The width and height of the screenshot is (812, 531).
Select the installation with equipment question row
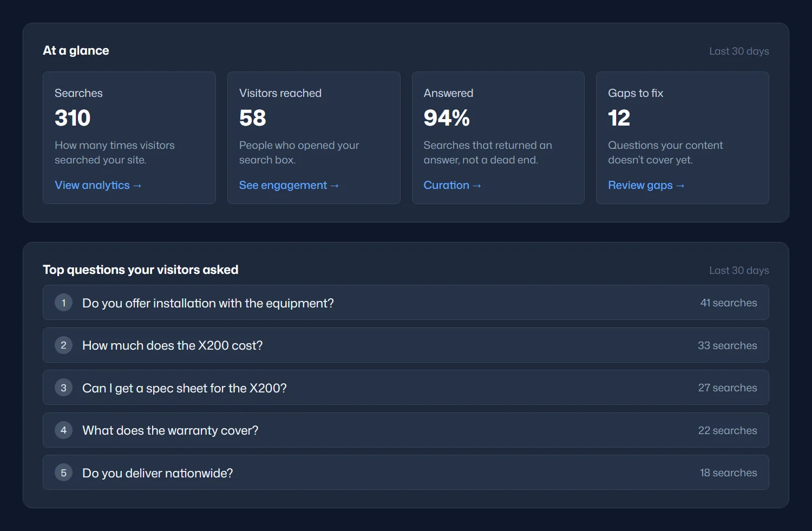point(406,303)
